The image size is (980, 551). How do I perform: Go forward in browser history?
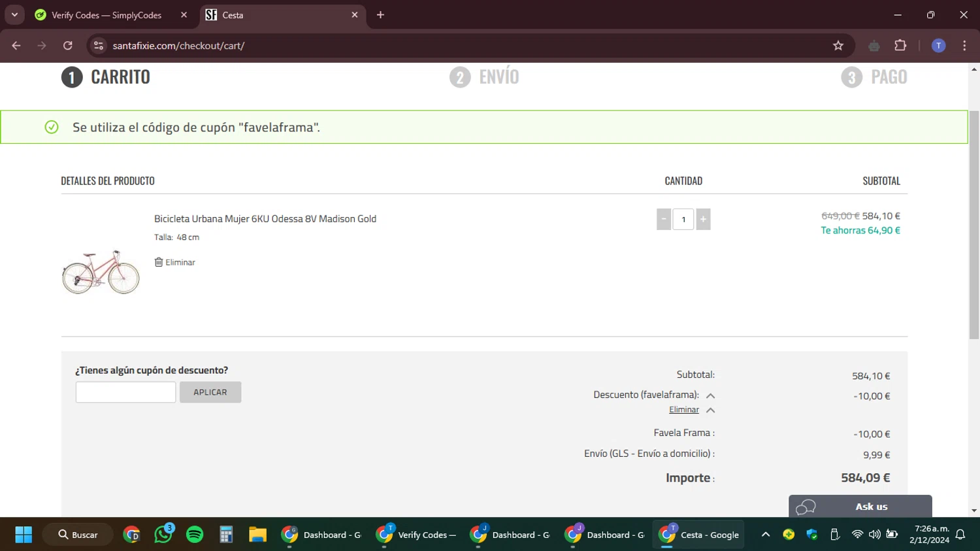click(42, 46)
